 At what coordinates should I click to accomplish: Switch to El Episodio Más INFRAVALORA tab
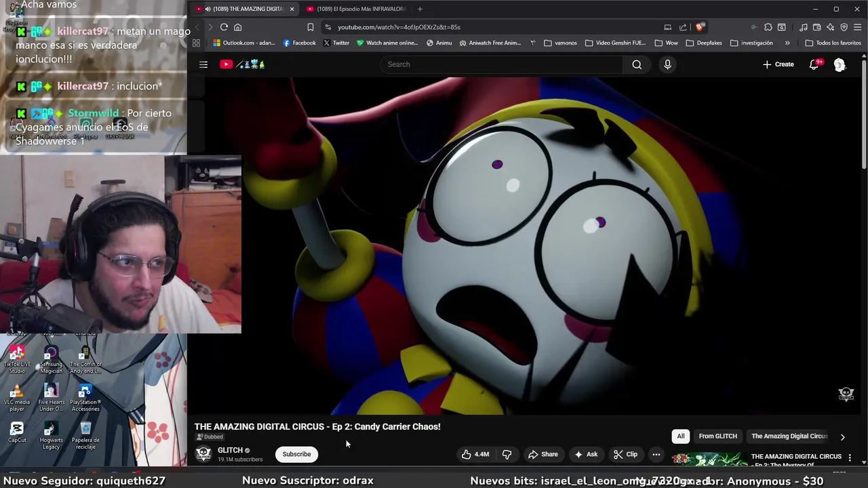point(356,9)
